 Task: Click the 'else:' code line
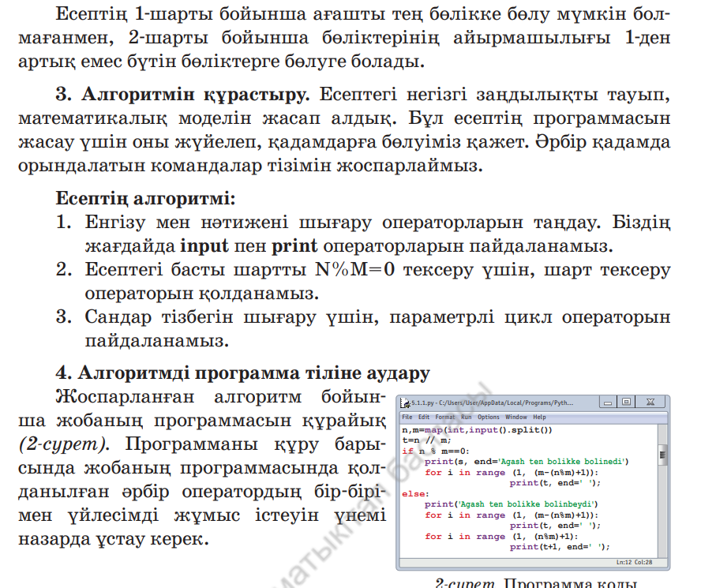[x=415, y=494]
